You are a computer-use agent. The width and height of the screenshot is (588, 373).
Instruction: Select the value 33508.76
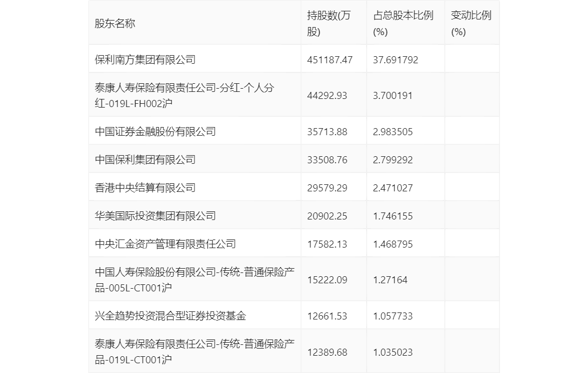click(x=327, y=160)
